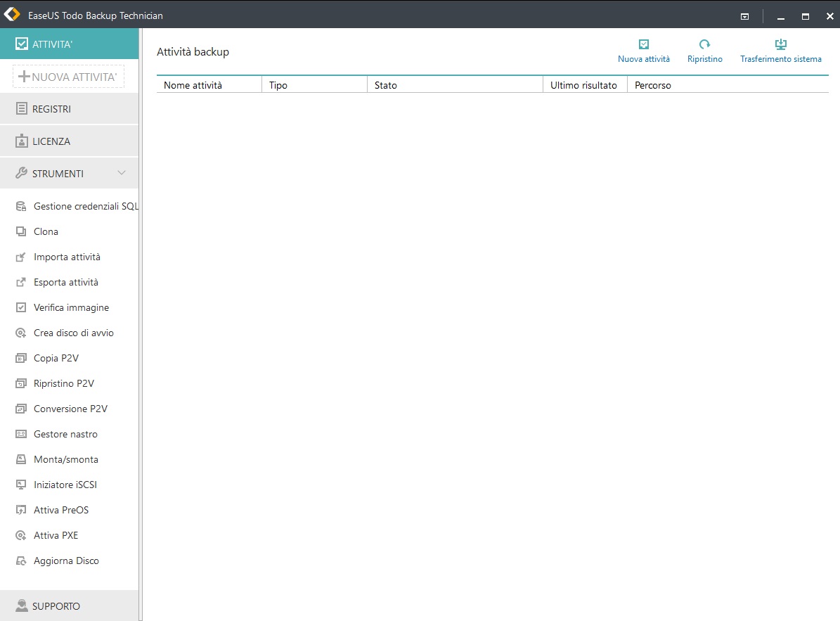
Task: Open the LICENZA section
Action: (69, 141)
